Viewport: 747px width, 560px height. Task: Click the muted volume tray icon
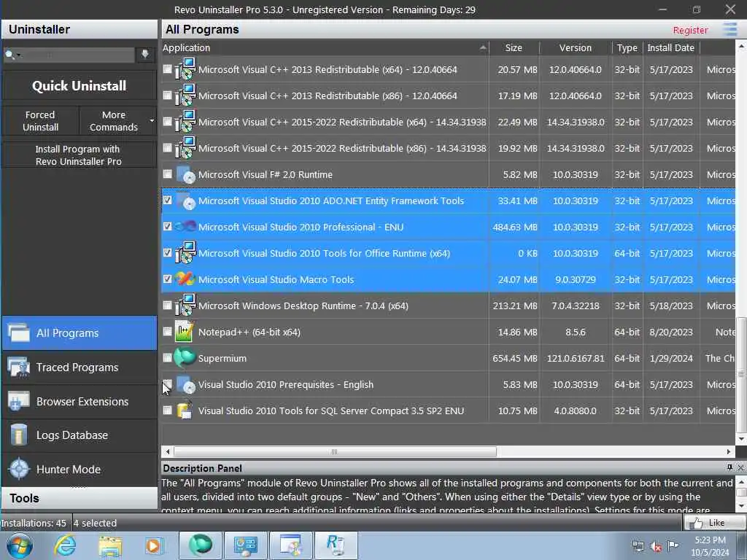coord(656,546)
